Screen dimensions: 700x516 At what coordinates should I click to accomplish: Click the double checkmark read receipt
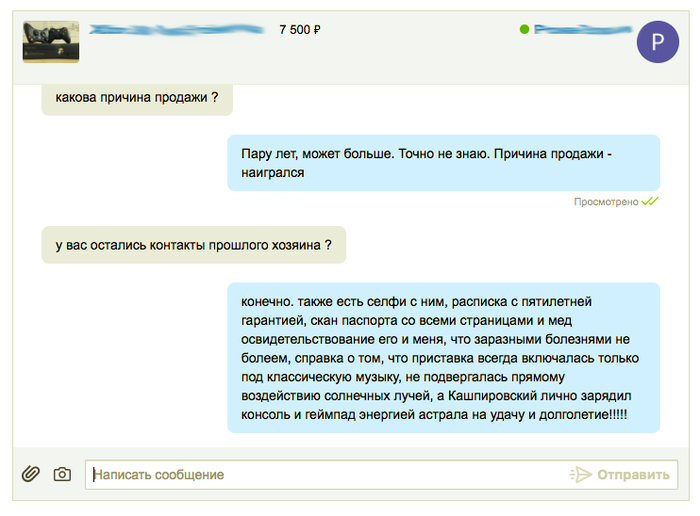click(650, 201)
